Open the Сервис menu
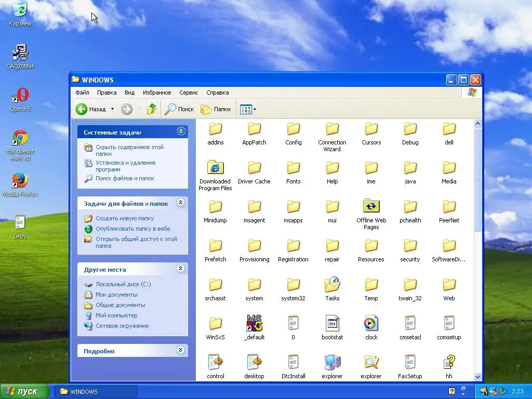The width and height of the screenshot is (532, 399). click(189, 92)
